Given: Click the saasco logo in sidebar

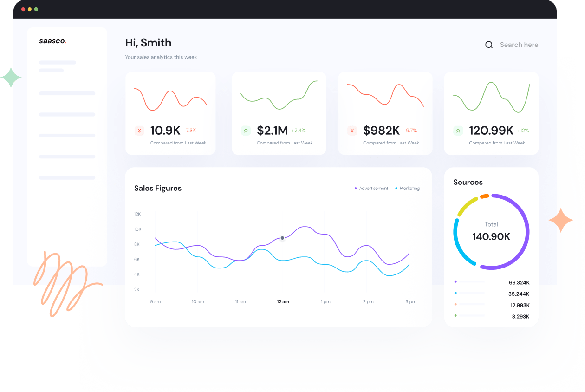Looking at the screenshot, I should coord(52,41).
